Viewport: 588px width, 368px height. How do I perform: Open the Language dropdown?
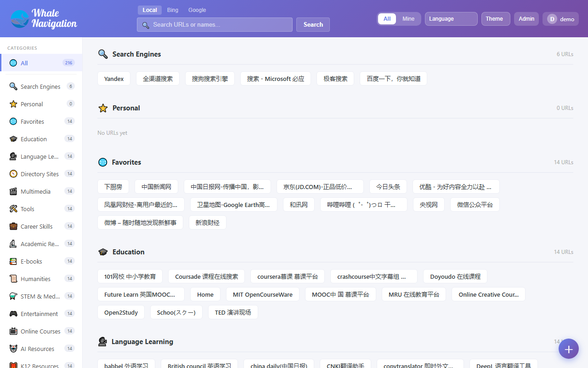(x=451, y=19)
